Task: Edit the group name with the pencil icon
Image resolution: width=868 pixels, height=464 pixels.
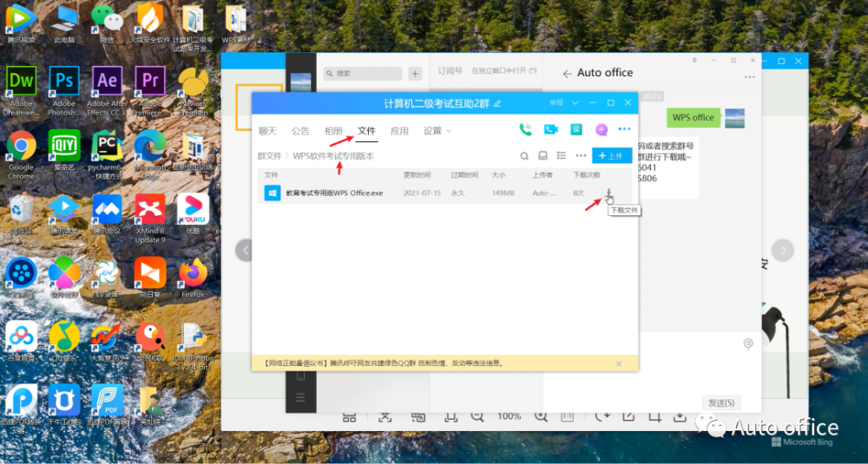Action: pyautogui.click(x=497, y=103)
